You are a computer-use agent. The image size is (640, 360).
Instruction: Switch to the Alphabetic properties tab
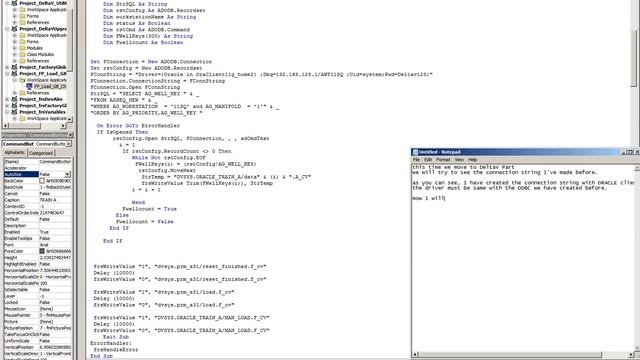coord(15,153)
